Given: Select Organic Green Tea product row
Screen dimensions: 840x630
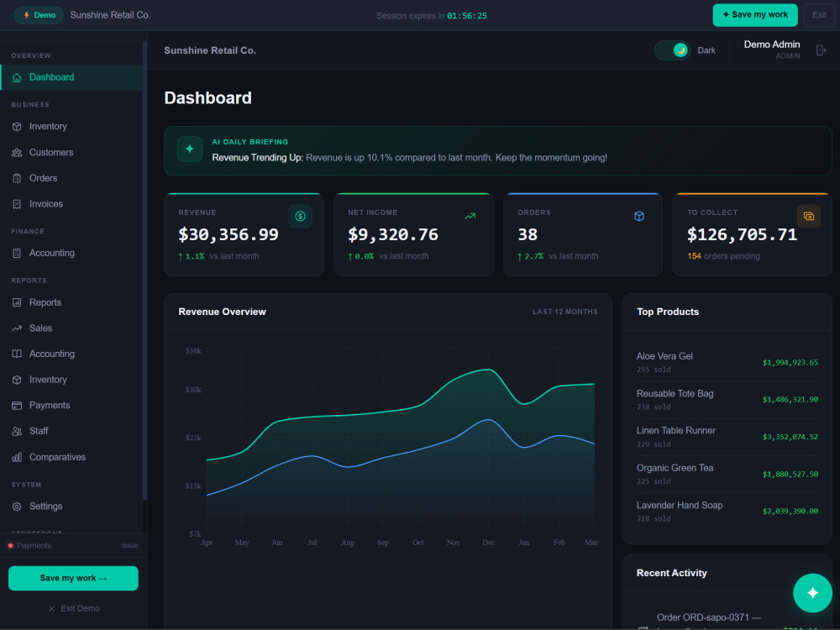Looking at the screenshot, I should (x=727, y=474).
